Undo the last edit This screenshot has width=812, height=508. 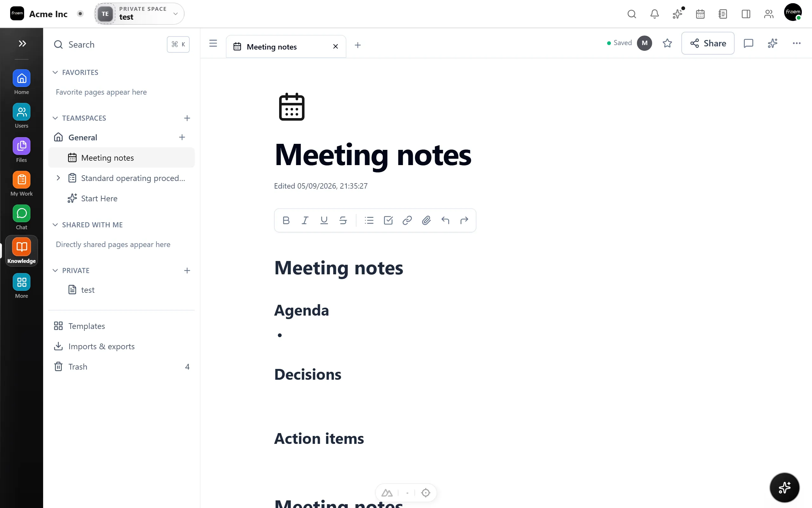tap(445, 220)
